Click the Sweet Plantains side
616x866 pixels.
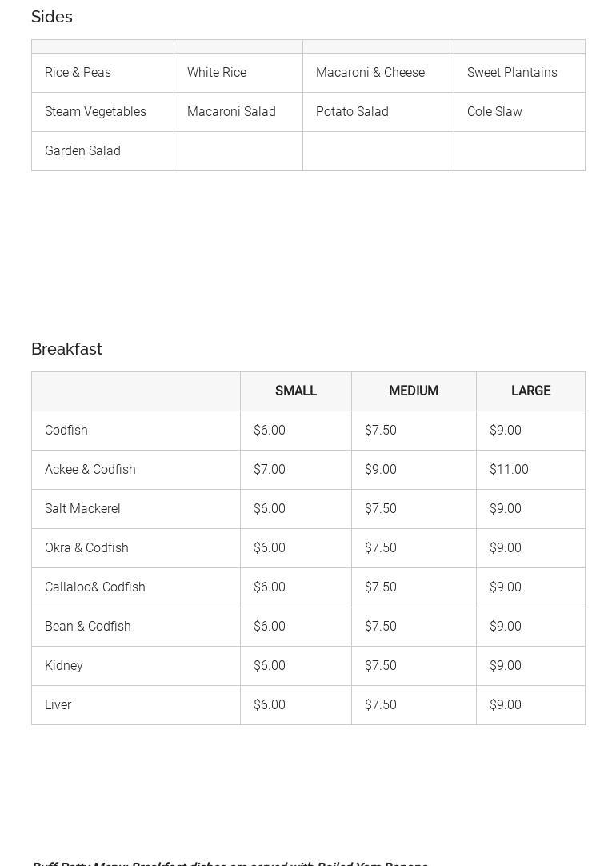tap(512, 73)
